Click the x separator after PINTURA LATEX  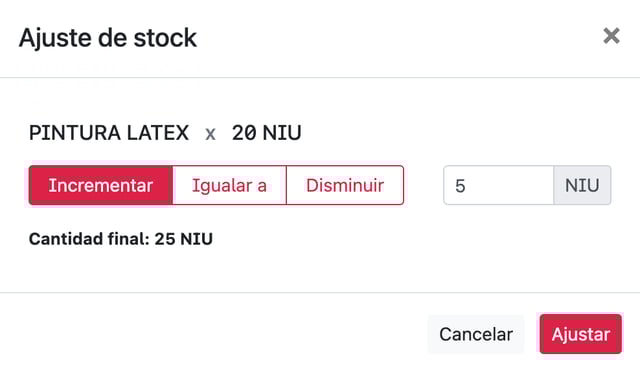pos(210,134)
